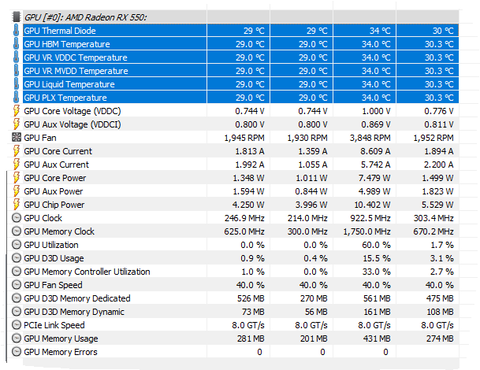Click the 526 MB D3D Memory Dedicated value
The height and width of the screenshot is (370, 480).
251,298
